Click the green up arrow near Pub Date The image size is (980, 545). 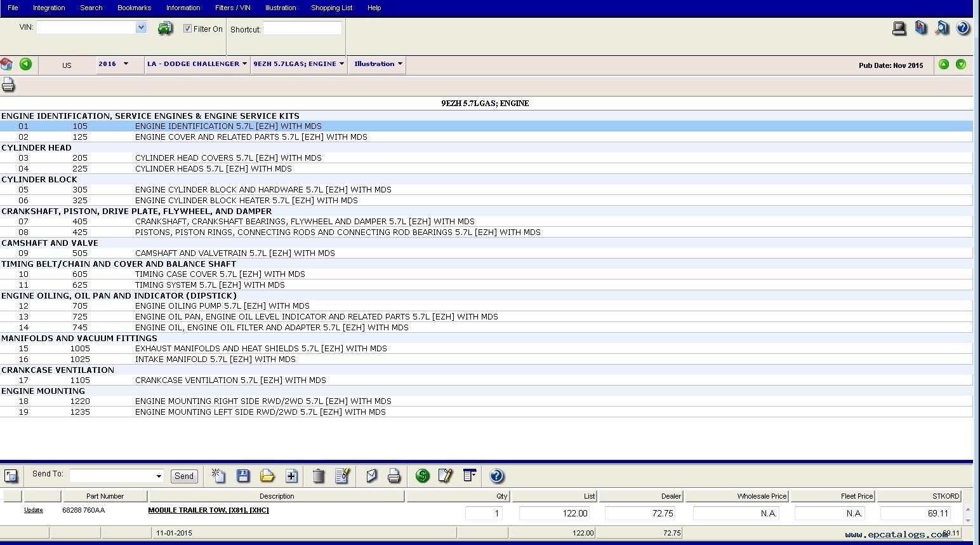tap(944, 64)
